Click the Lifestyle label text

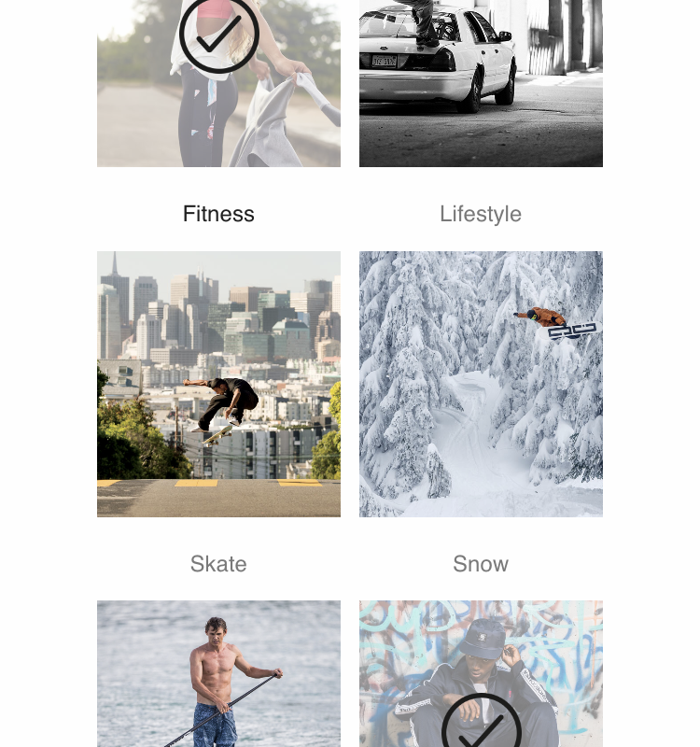tap(481, 214)
